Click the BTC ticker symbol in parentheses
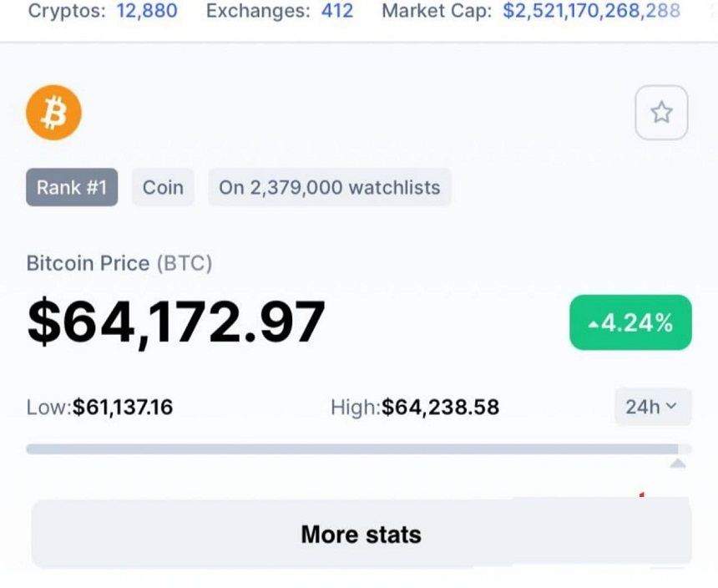Screen dimensions: 718x588 185,263
